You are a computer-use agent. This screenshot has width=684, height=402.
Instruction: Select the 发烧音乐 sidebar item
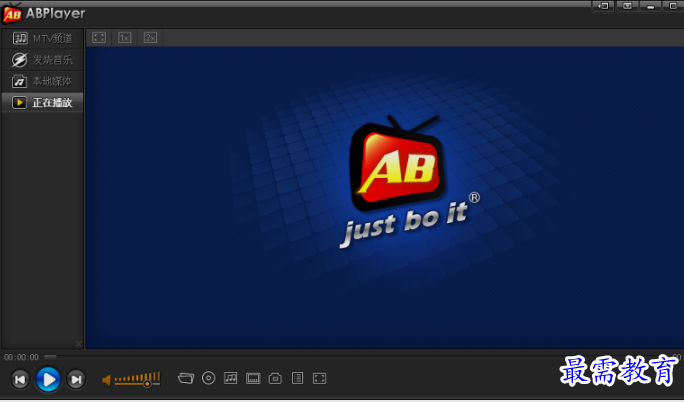42,60
